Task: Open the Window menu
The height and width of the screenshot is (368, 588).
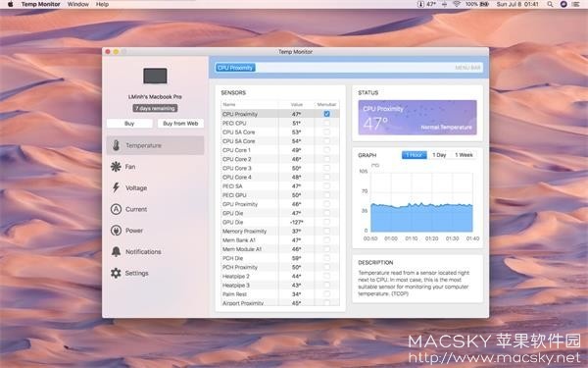Action: point(78,4)
